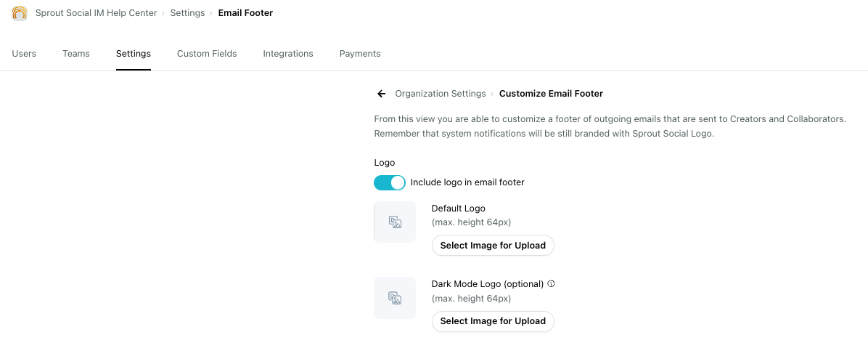Click the Include logo in email footer label
The height and width of the screenshot is (343, 868).
[x=467, y=182]
